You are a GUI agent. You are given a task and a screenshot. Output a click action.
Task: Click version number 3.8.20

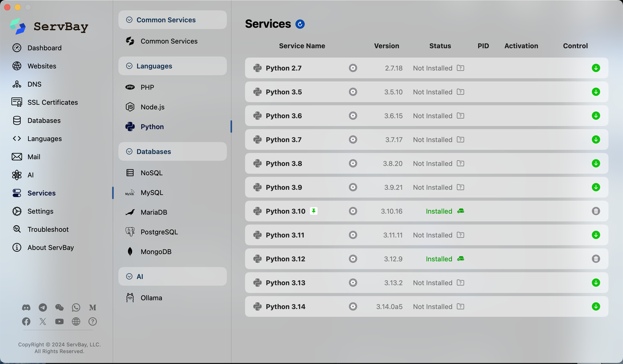tap(393, 164)
